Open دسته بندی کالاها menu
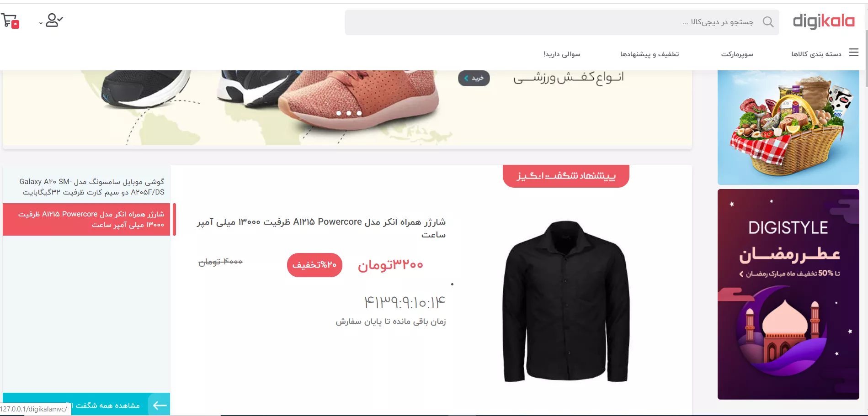 [x=816, y=54]
